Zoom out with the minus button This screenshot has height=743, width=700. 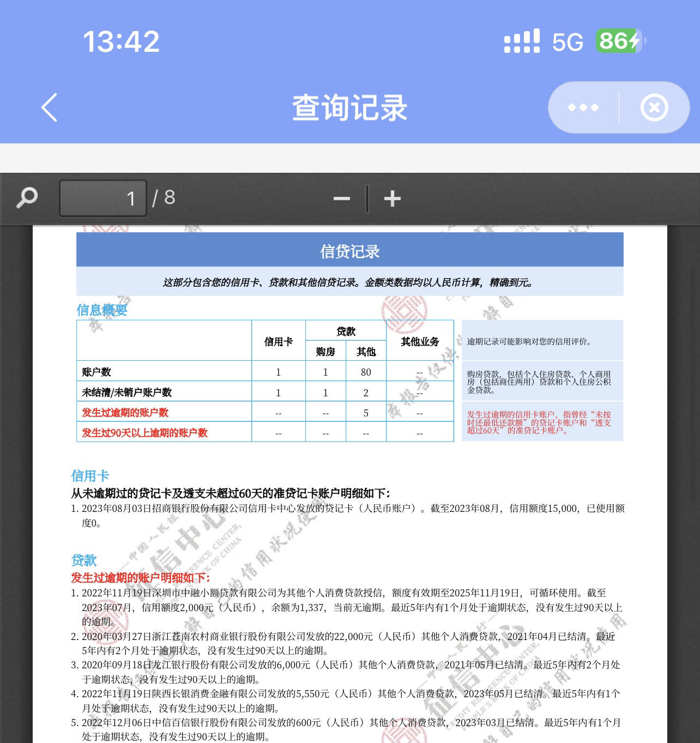[x=342, y=199]
